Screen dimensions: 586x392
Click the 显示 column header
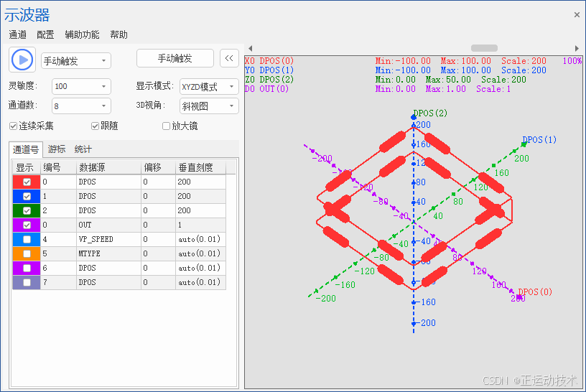click(x=26, y=167)
